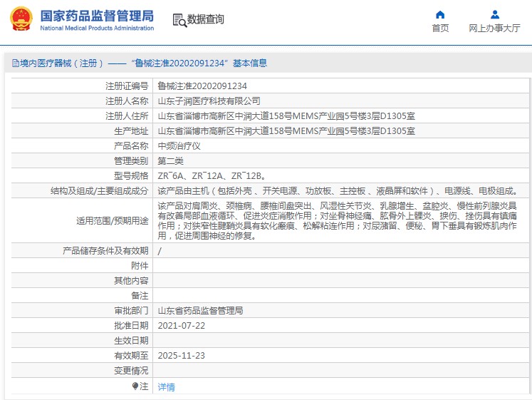Select management class 第二类
This screenshot has width=532, height=400.
point(171,161)
